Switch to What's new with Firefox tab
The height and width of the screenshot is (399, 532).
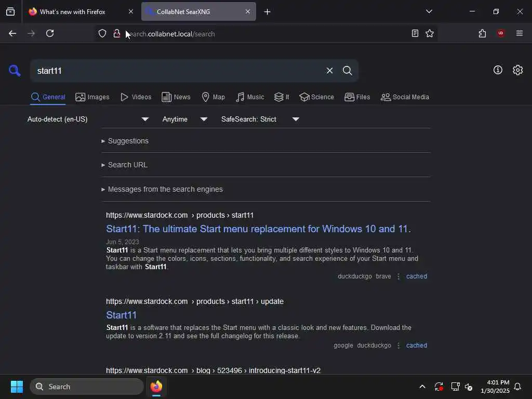[81, 12]
